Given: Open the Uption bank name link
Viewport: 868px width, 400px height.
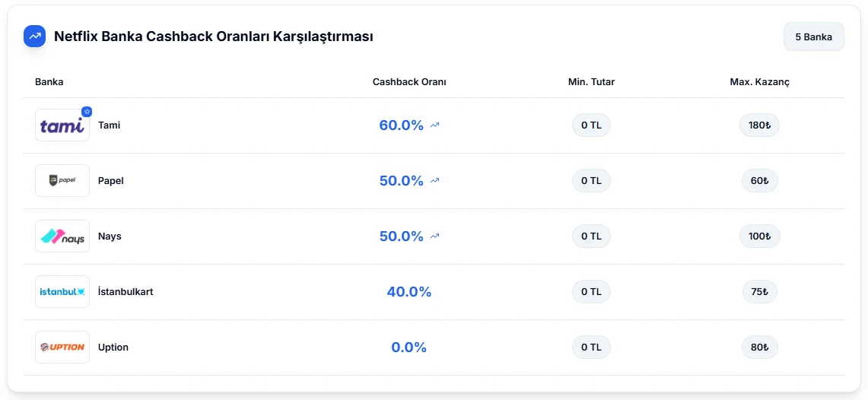Looking at the screenshot, I should pos(113,348).
